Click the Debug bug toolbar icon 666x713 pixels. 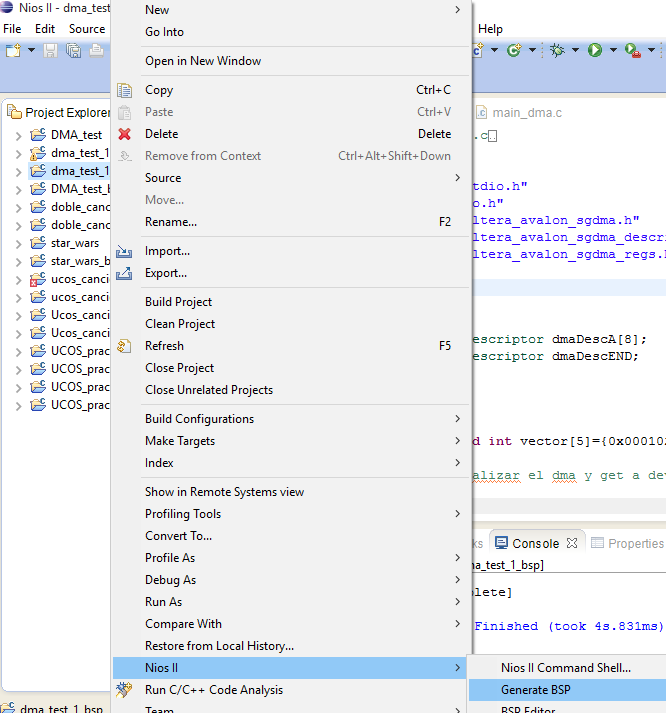[x=557, y=50]
